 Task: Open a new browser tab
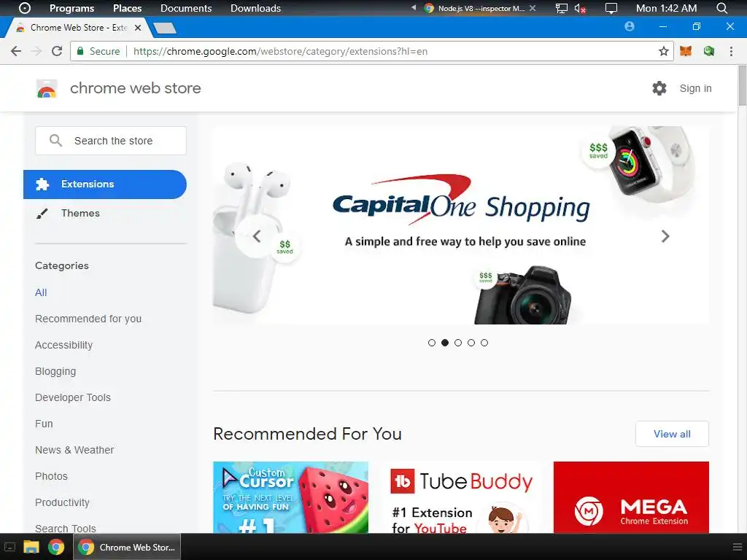coord(165,28)
